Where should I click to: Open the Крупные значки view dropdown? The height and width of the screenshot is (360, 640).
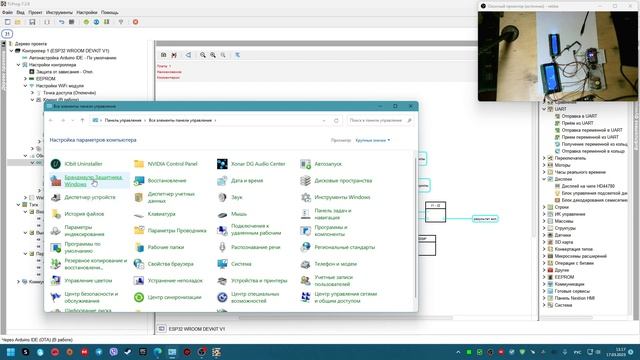coord(373,140)
